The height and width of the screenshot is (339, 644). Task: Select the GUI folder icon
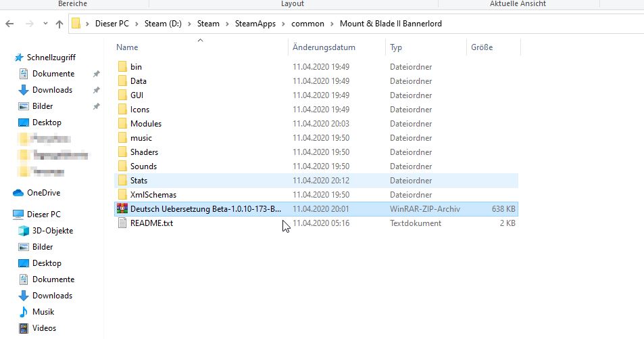(122, 95)
